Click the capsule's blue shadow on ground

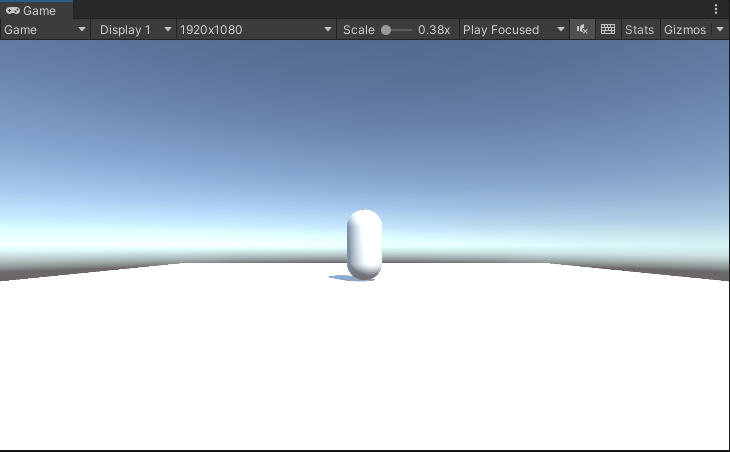point(342,277)
